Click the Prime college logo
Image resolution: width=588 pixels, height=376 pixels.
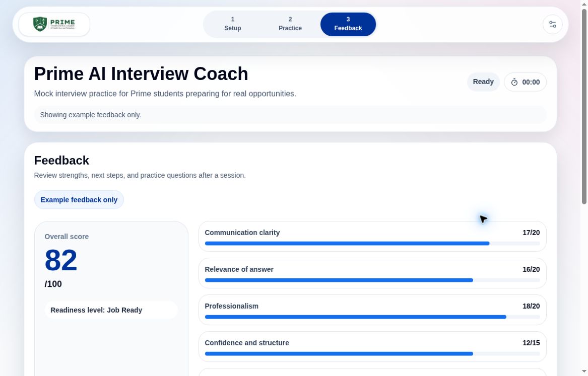54,24
